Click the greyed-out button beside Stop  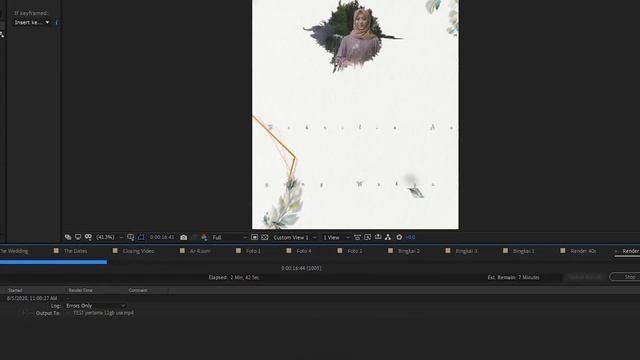584,277
